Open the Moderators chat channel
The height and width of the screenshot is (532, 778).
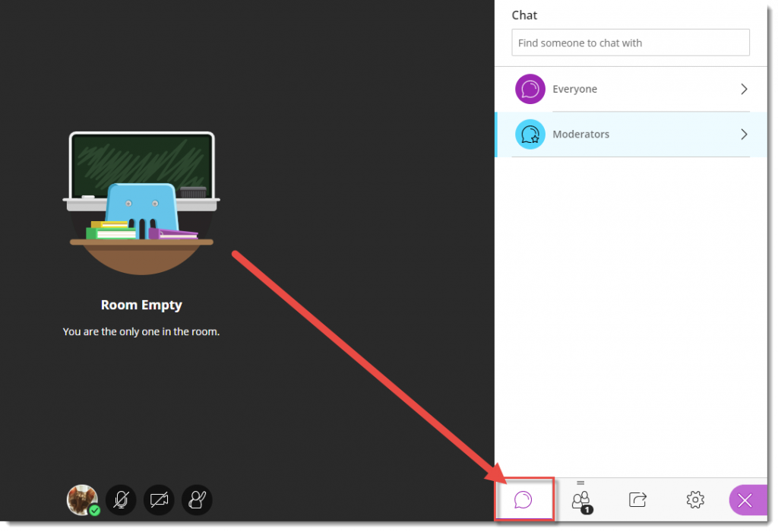580,135
